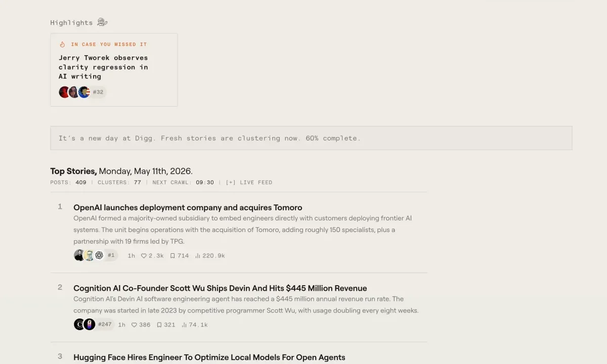Open Cognition AI Scott Wu Devin story

click(220, 288)
